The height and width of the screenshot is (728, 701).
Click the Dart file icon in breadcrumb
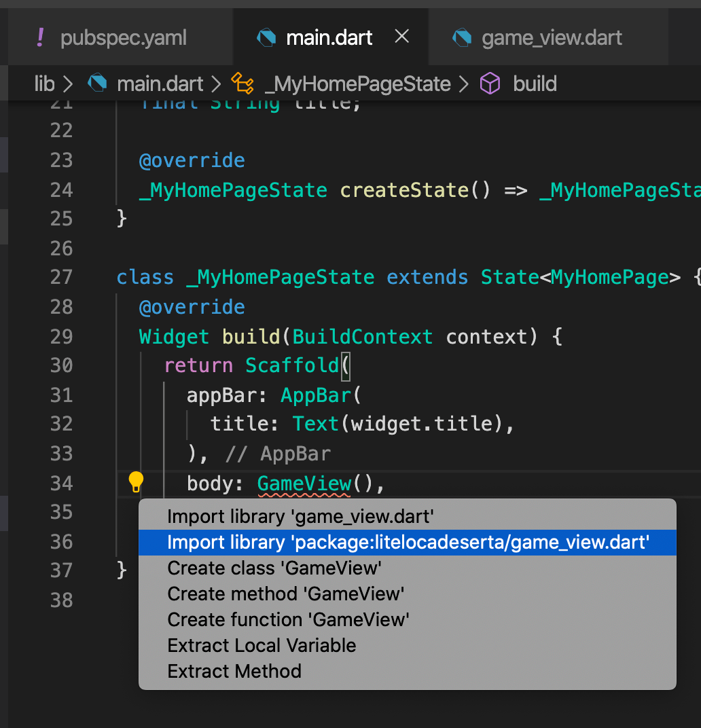[98, 84]
